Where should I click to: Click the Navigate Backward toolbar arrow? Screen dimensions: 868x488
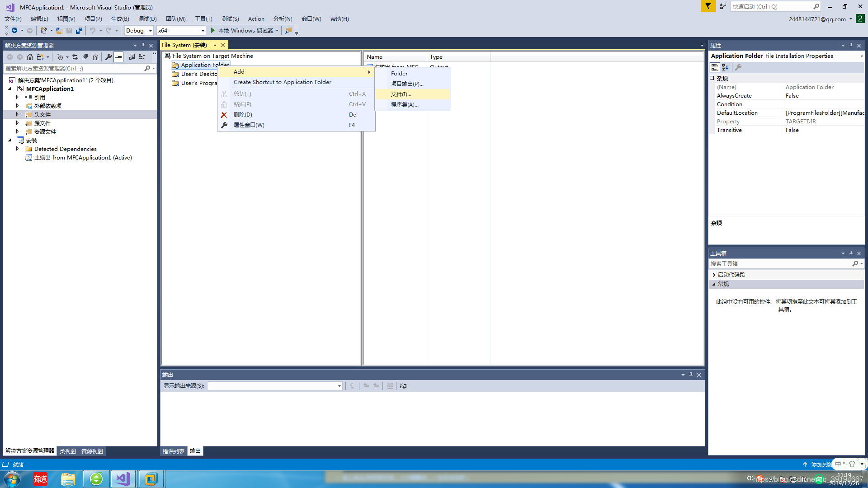point(14,31)
